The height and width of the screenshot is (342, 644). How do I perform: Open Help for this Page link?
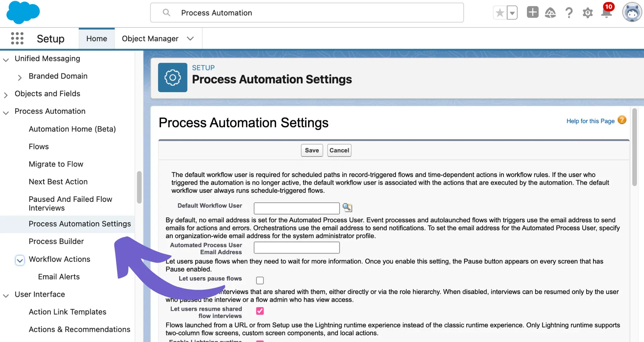coord(590,121)
